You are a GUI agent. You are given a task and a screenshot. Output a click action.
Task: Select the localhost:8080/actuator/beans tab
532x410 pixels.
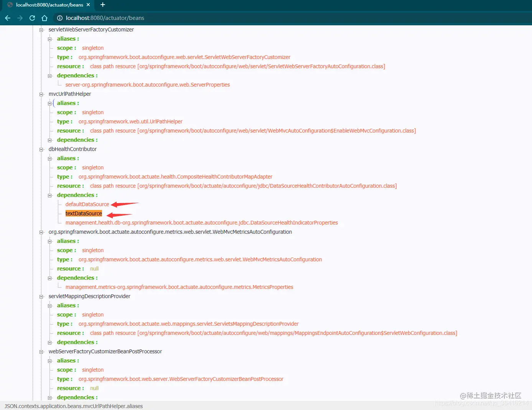[49, 5]
